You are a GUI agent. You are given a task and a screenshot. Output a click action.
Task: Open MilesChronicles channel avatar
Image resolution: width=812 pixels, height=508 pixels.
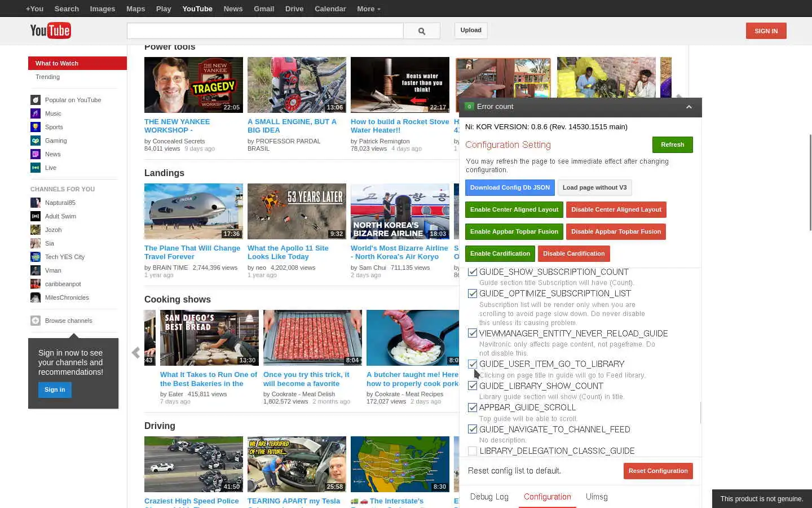coord(36,297)
